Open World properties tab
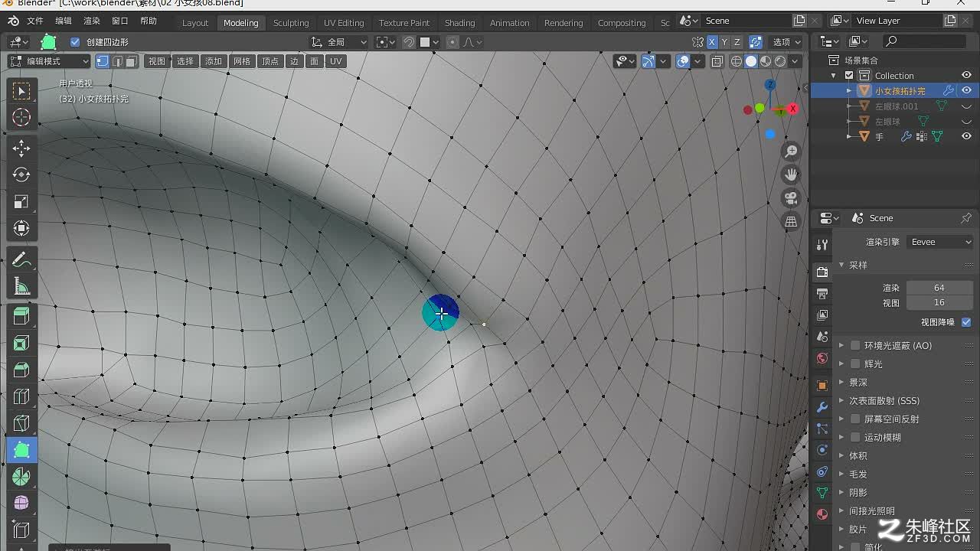The image size is (980, 551). click(x=822, y=358)
